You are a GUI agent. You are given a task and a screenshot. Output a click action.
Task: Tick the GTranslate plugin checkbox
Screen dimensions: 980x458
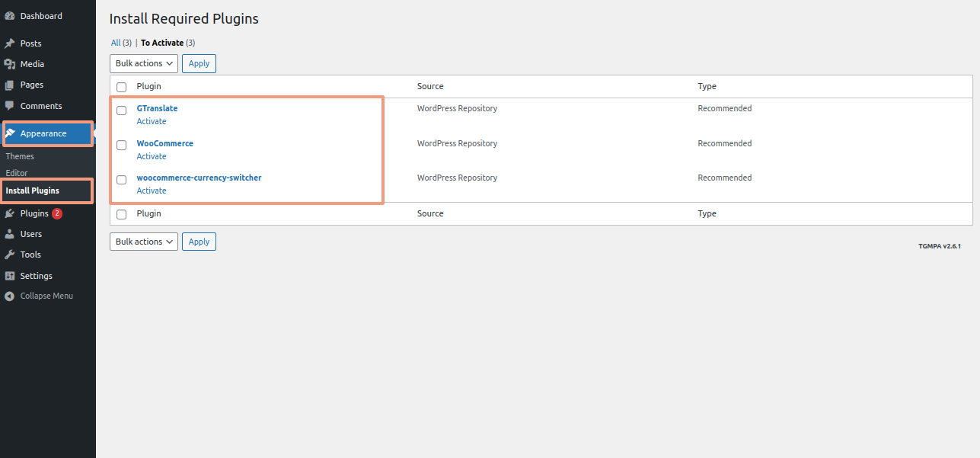(x=121, y=110)
